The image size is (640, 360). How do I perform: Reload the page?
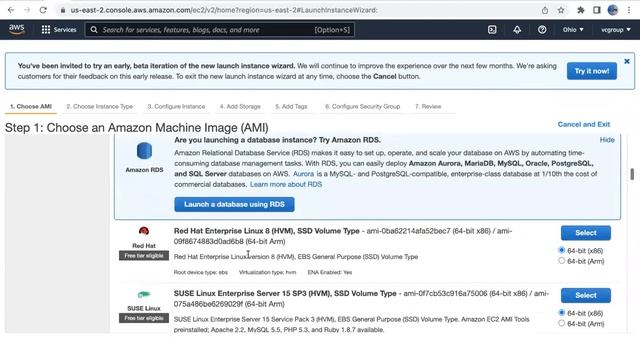(43, 10)
